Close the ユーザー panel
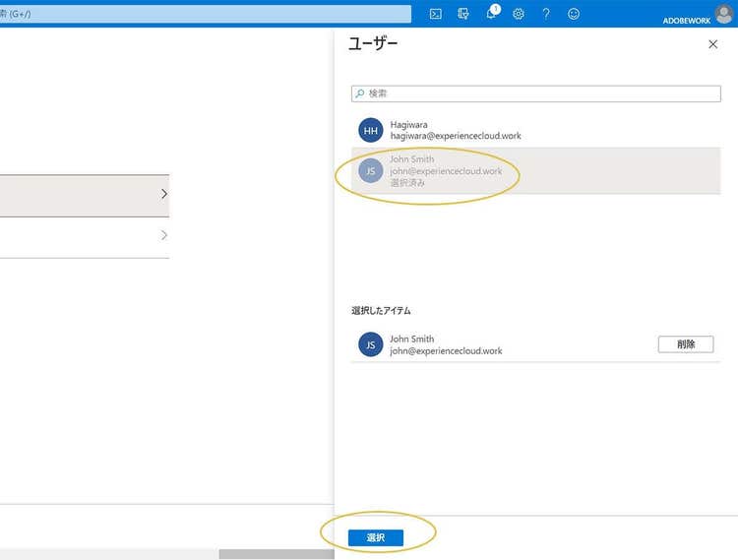The width and height of the screenshot is (738, 560). [713, 44]
